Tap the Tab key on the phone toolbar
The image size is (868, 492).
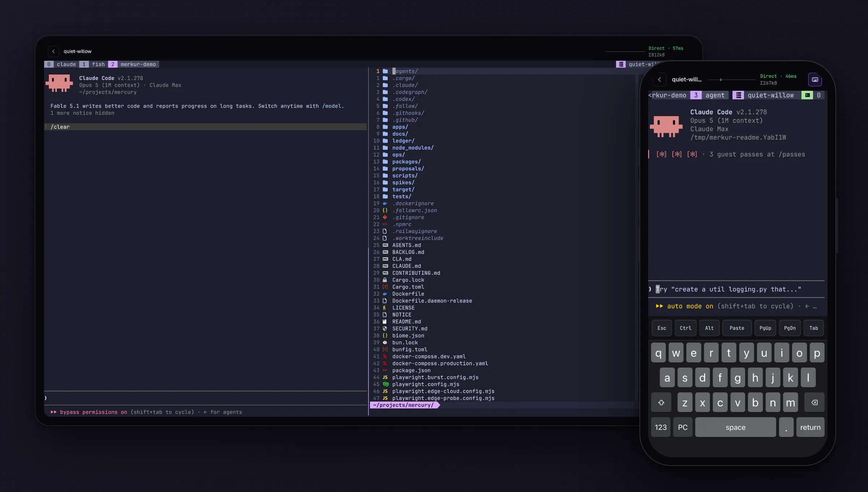point(814,328)
